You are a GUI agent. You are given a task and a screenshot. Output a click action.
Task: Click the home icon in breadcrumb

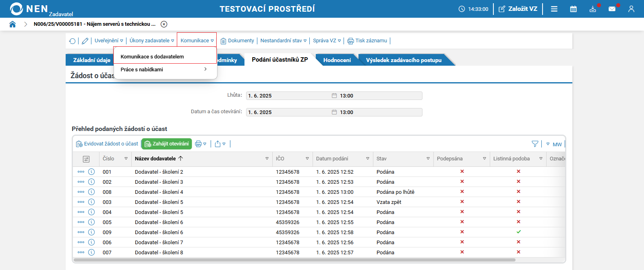(12, 24)
